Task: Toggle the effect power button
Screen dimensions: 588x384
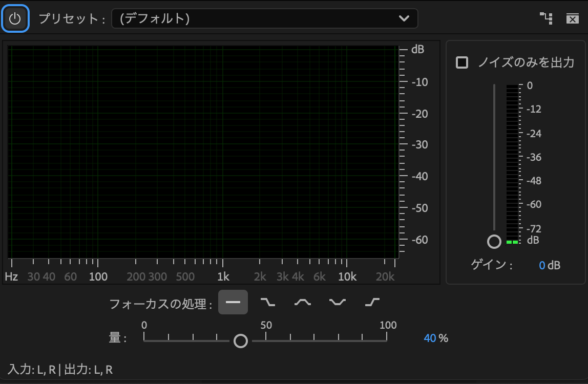Action: pos(15,19)
